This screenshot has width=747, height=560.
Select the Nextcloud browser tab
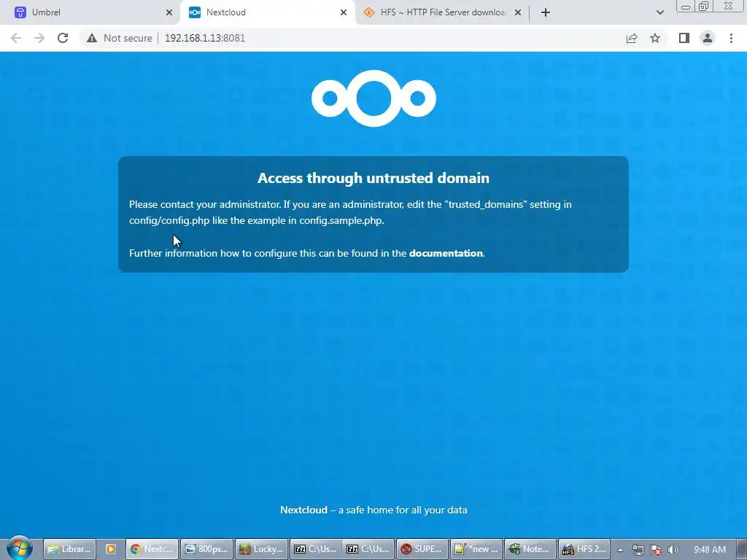[267, 12]
